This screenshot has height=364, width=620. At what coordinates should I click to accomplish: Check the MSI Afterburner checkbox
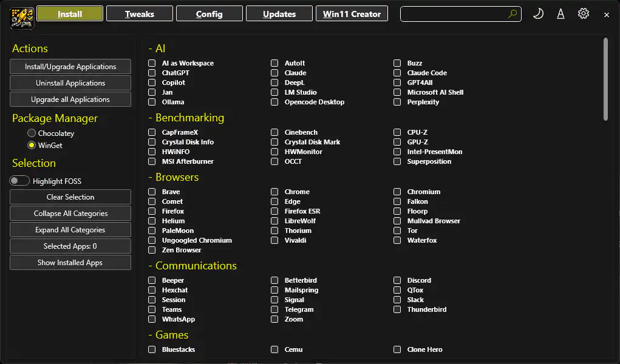(152, 161)
